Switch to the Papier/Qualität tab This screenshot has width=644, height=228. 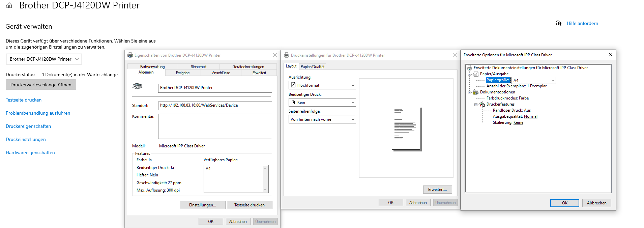pyautogui.click(x=313, y=67)
